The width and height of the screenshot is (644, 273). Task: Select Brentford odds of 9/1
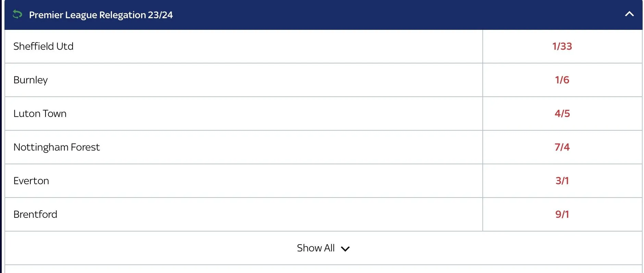pyautogui.click(x=562, y=214)
